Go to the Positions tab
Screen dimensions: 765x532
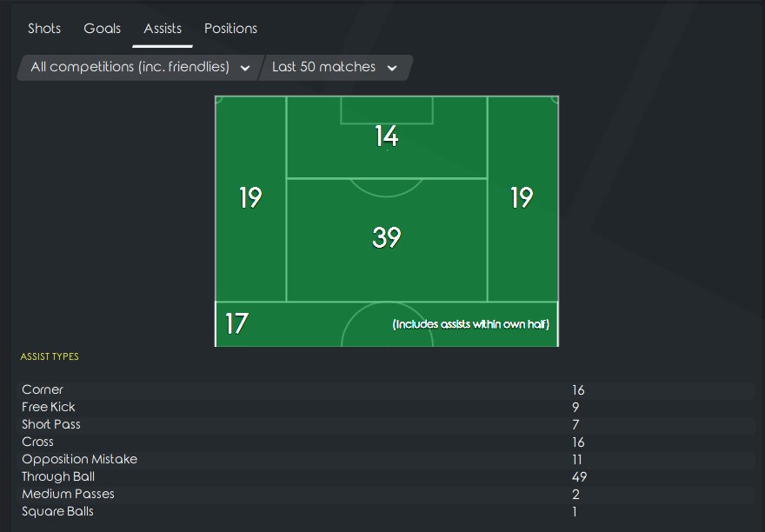230,29
